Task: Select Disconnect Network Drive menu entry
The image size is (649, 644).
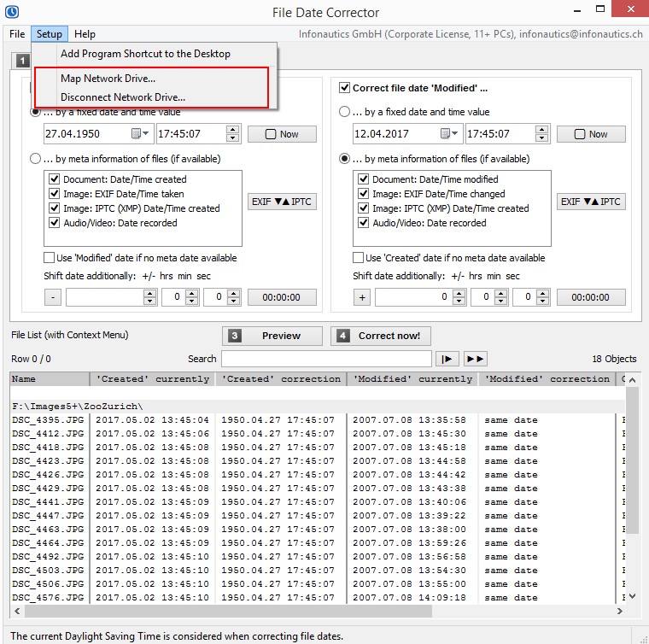Action: click(x=122, y=97)
